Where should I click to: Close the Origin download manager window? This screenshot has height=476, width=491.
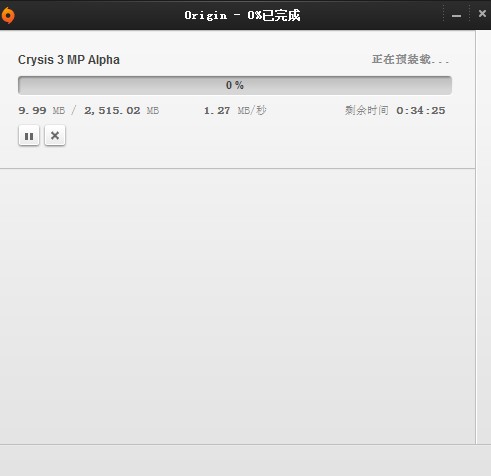pyautogui.click(x=482, y=14)
